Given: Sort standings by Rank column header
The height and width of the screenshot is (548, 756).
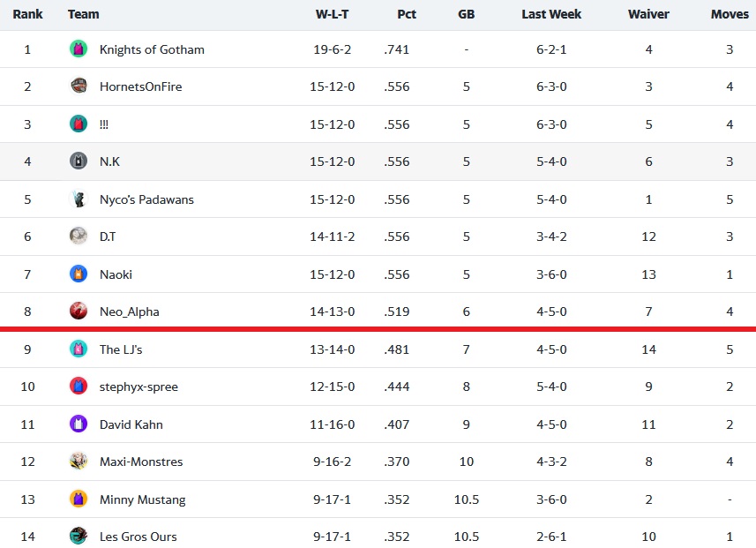Looking at the screenshot, I should pos(27,14).
